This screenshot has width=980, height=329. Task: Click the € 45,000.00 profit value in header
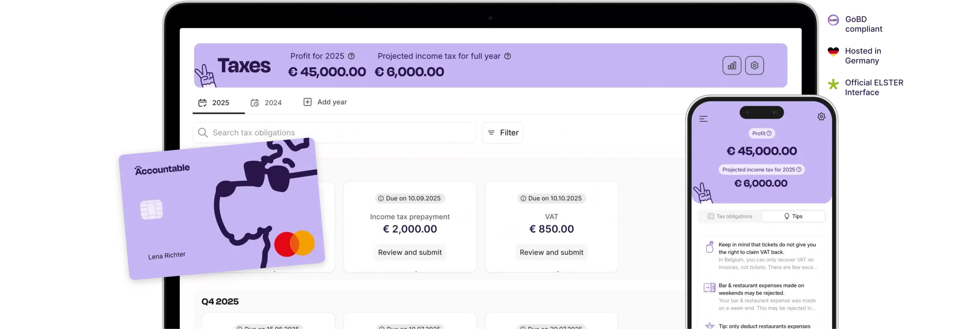[327, 72]
